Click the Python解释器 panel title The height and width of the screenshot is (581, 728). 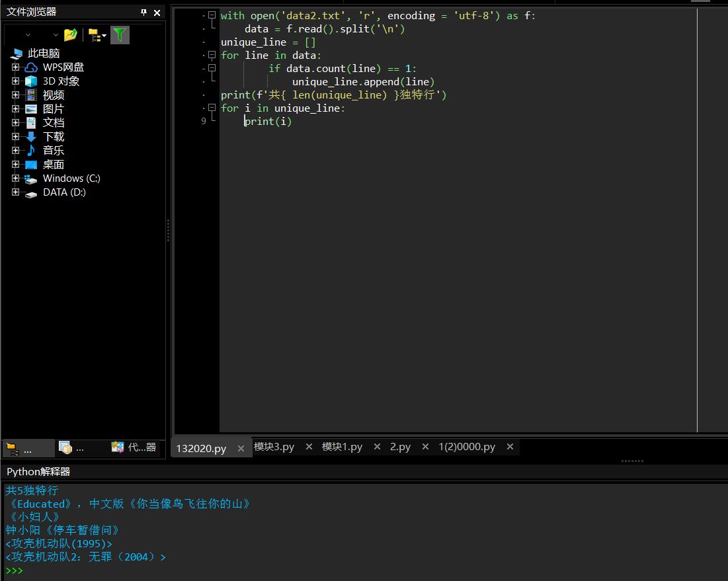[38, 471]
